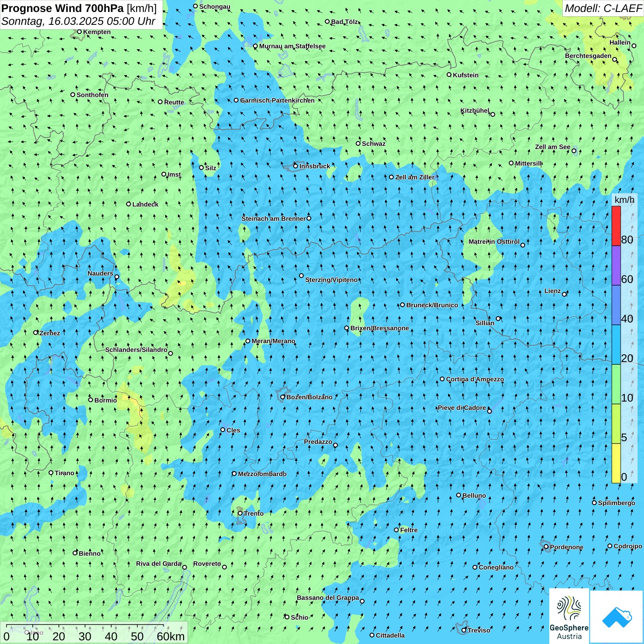Select the purple 60 km/h legend color
Image resolution: width=644 pixels, height=644 pixels.
(616, 265)
